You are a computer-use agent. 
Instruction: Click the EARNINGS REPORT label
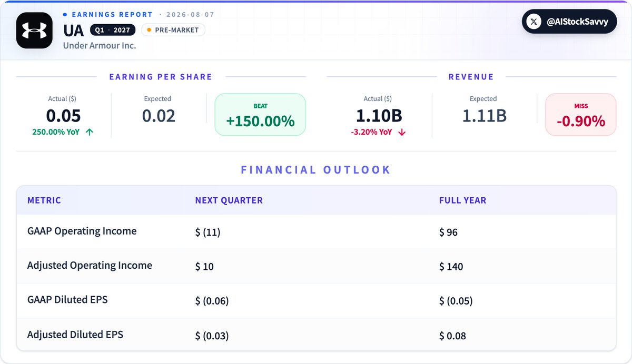(x=112, y=14)
